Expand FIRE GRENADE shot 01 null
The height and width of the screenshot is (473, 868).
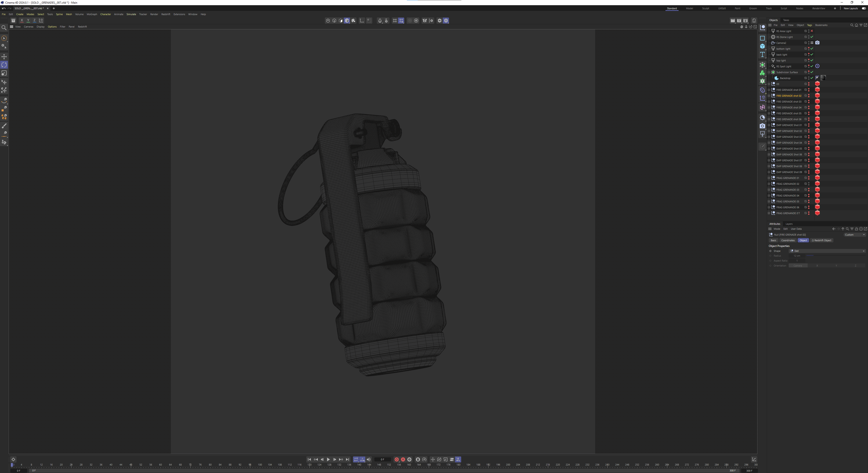[769, 90]
